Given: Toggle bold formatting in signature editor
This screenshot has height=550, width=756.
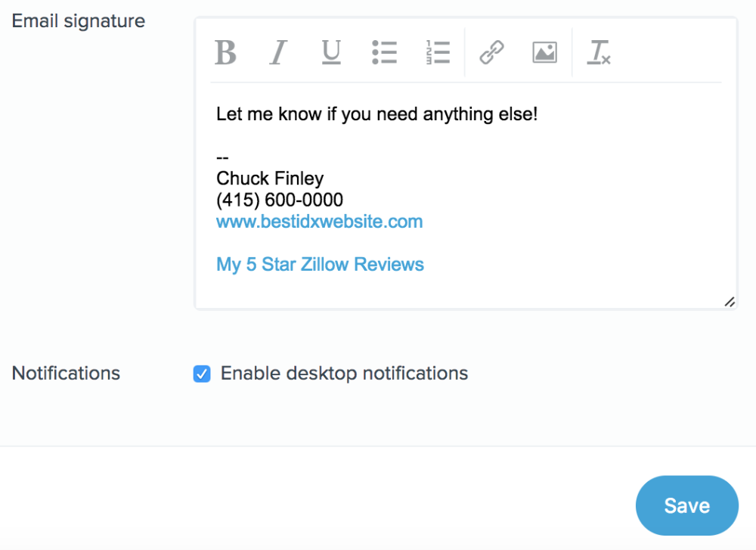Looking at the screenshot, I should coord(225,53).
